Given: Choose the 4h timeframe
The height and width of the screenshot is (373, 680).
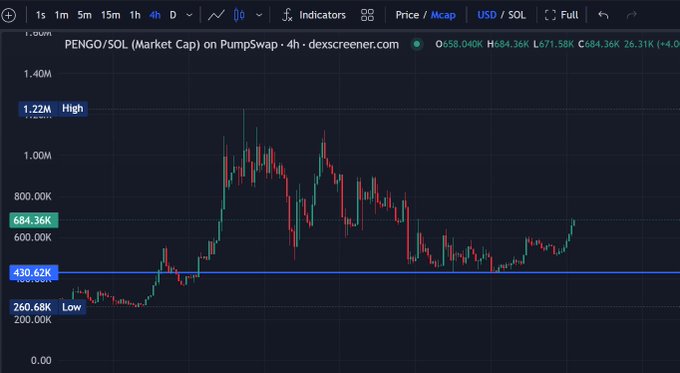Looking at the screenshot, I should point(155,15).
